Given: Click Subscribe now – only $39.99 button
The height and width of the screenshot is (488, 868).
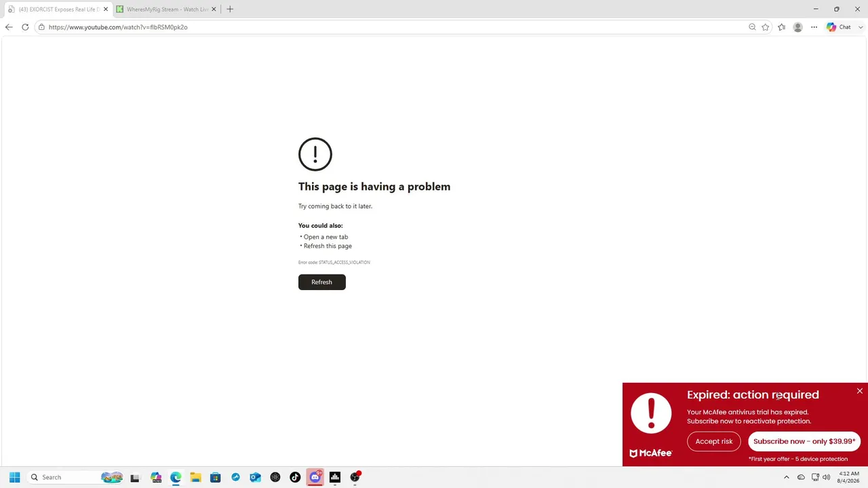Looking at the screenshot, I should (804, 441).
